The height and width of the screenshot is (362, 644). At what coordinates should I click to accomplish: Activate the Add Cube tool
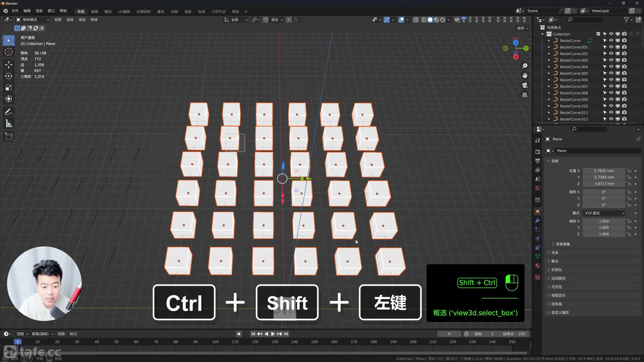[9, 136]
